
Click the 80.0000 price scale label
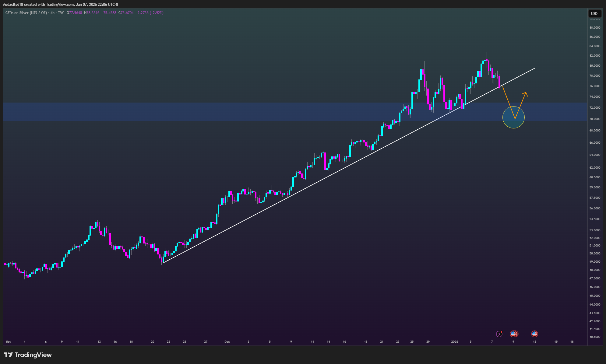595,66
